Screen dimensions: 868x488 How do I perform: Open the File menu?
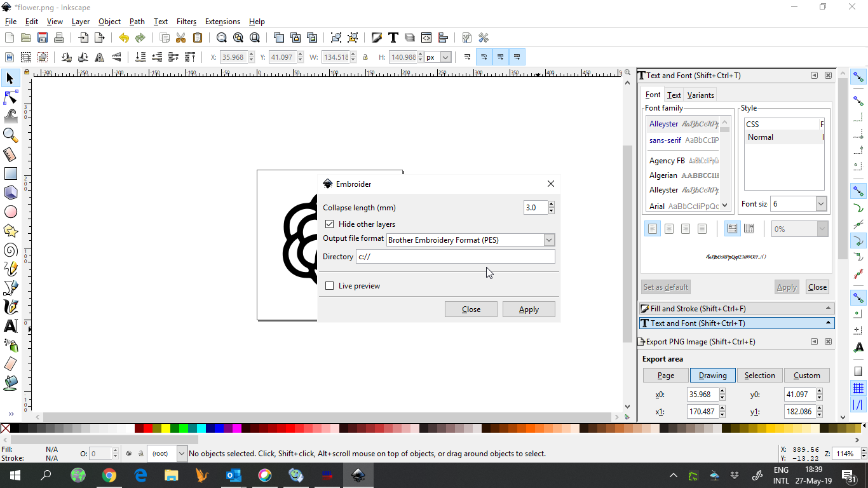pos(11,22)
